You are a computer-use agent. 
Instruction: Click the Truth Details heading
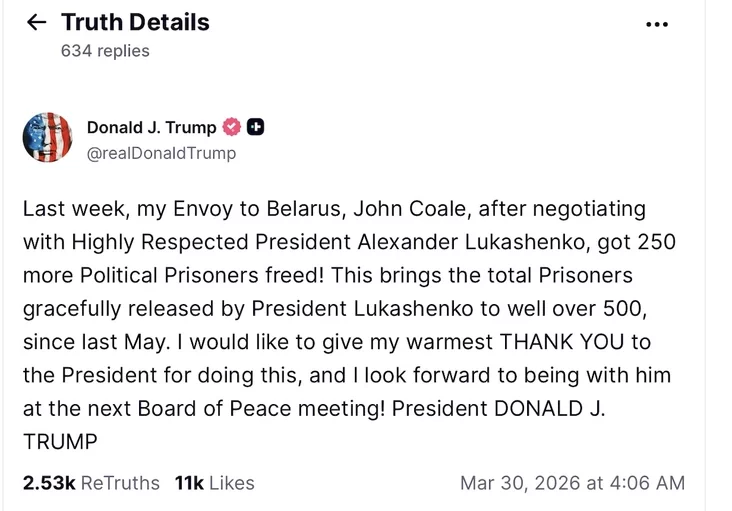coord(135,22)
